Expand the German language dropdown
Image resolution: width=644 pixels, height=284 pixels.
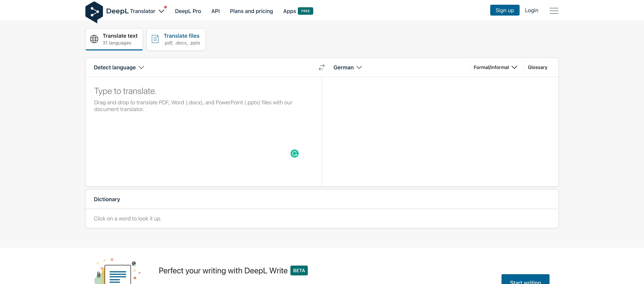pyautogui.click(x=348, y=67)
